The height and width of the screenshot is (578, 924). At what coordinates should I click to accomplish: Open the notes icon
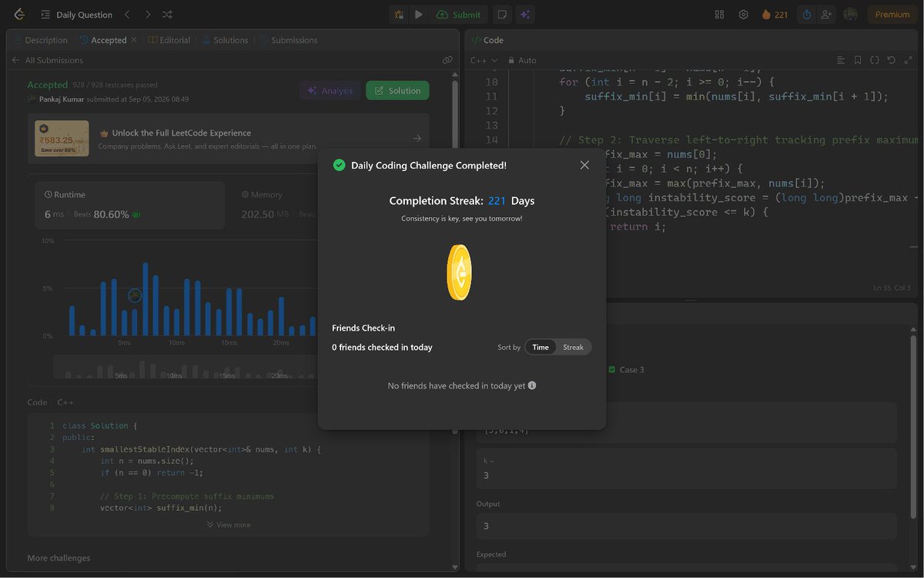tap(501, 15)
